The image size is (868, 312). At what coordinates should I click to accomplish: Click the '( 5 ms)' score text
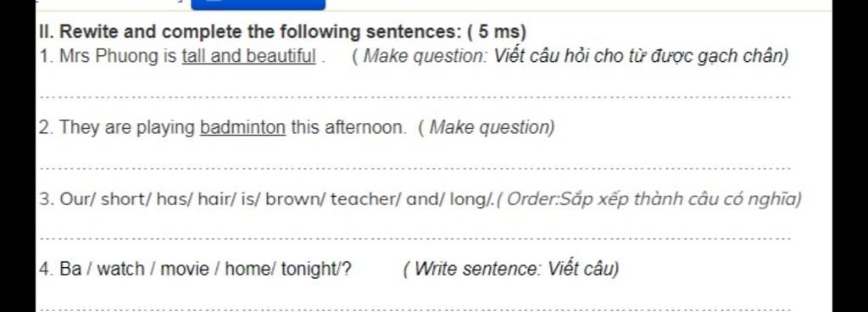pyautogui.click(x=497, y=32)
